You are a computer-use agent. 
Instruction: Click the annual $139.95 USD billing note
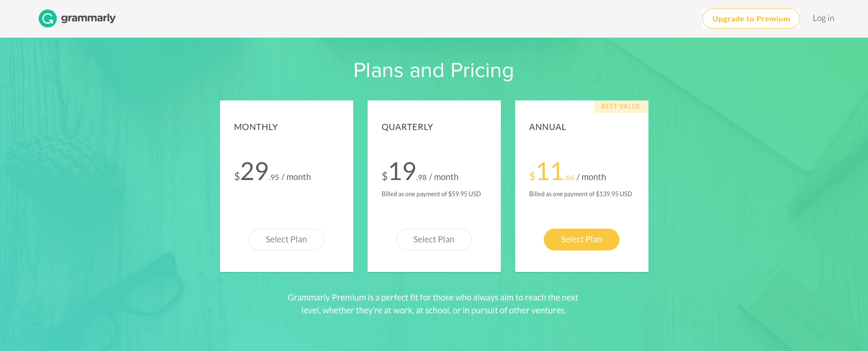point(580,194)
